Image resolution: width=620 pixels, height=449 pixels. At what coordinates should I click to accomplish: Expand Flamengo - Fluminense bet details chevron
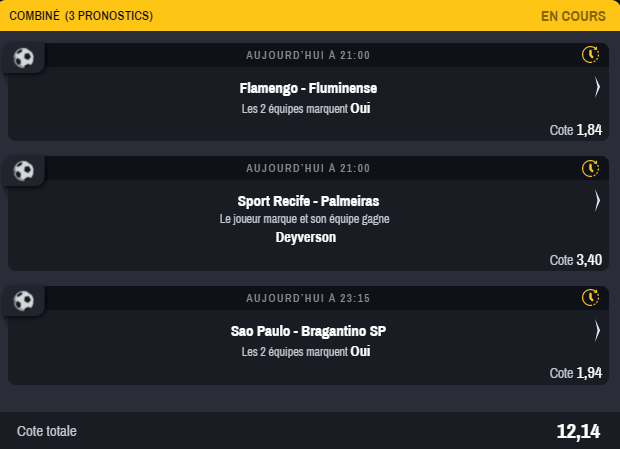[597, 87]
